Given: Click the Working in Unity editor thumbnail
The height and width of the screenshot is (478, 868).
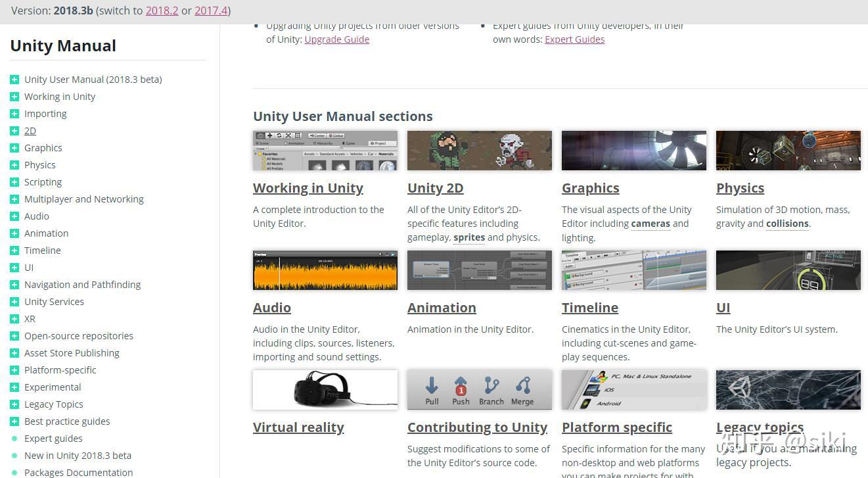Looking at the screenshot, I should tap(325, 151).
